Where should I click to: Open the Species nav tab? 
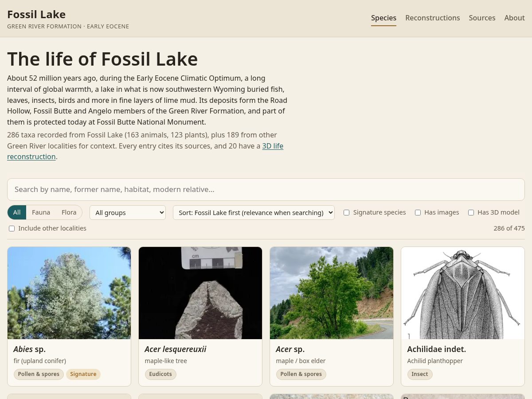383,18
